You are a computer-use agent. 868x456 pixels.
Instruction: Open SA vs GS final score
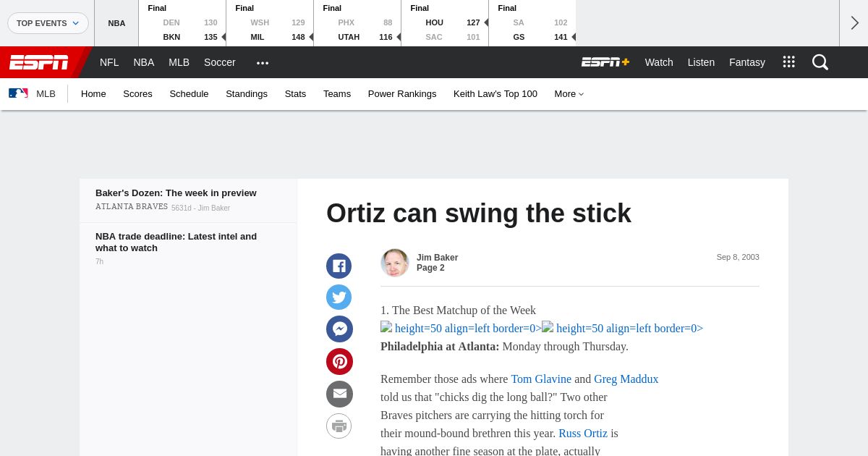(532, 23)
